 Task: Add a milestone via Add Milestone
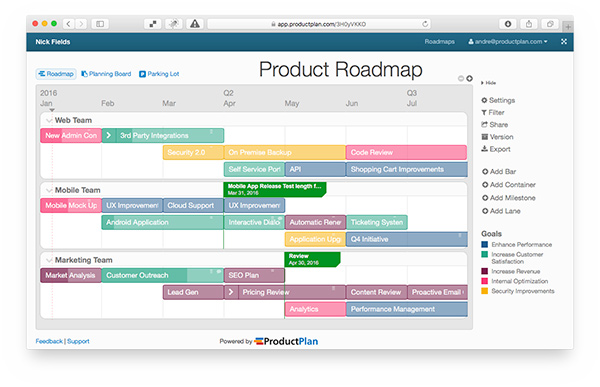click(509, 198)
